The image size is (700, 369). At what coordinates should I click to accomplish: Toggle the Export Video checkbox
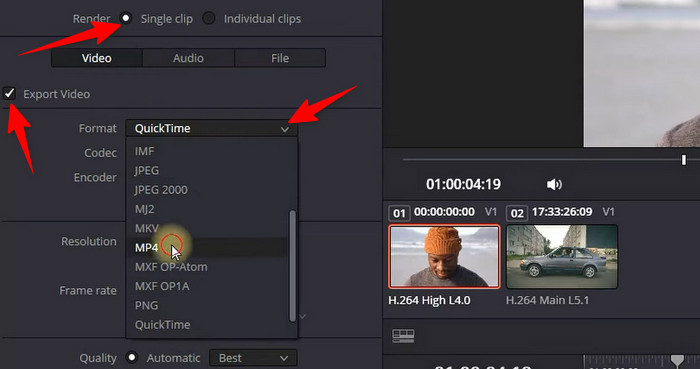point(9,93)
